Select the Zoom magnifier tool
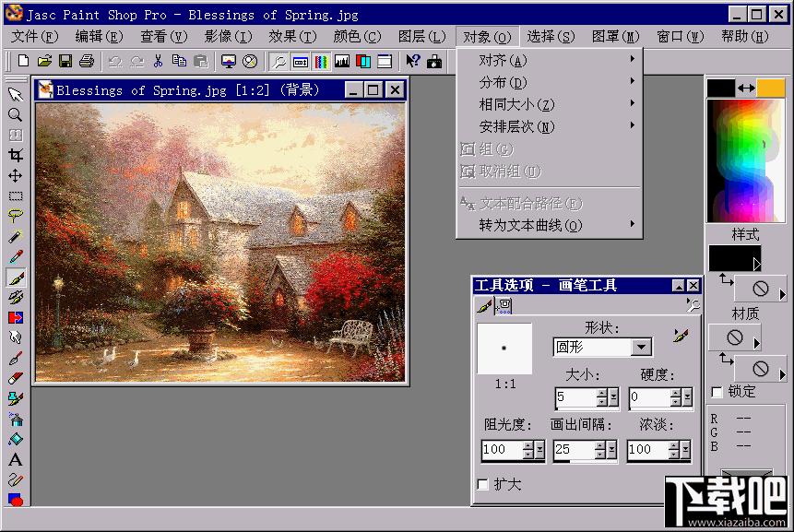Screen dimensions: 794x532 pyautogui.click(x=15, y=115)
